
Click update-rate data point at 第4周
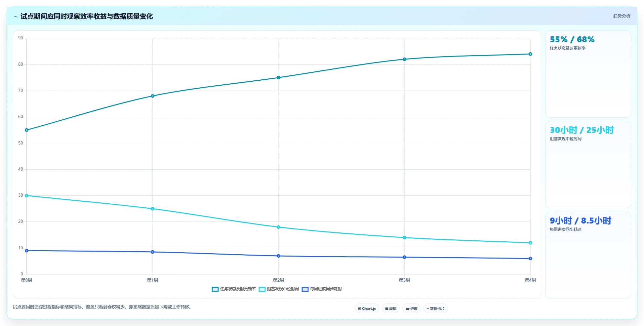pos(530,54)
